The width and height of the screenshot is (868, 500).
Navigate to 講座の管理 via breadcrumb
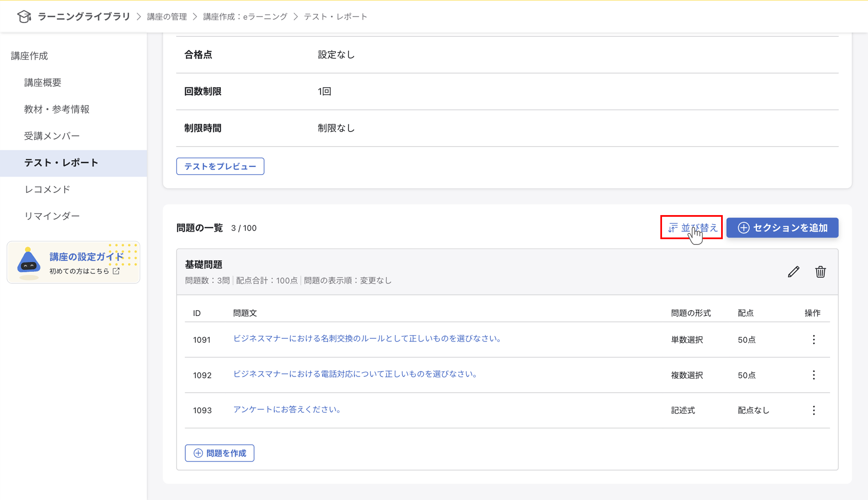click(x=167, y=16)
